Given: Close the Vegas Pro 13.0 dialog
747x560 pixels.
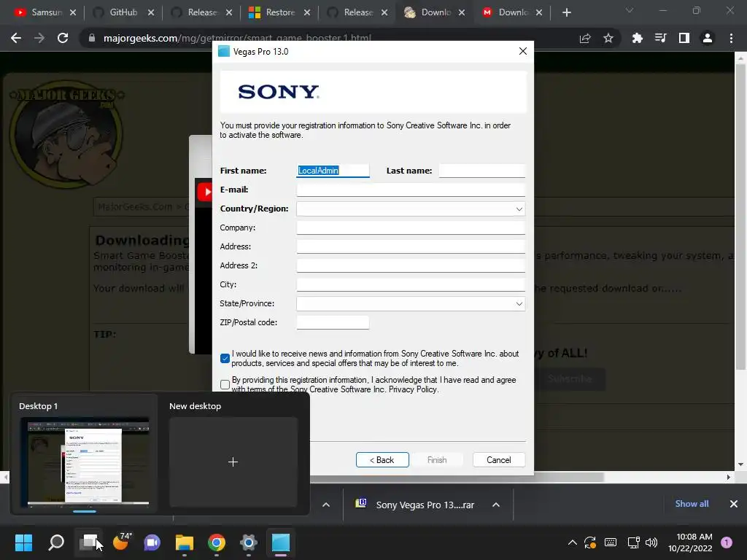Looking at the screenshot, I should click(522, 51).
